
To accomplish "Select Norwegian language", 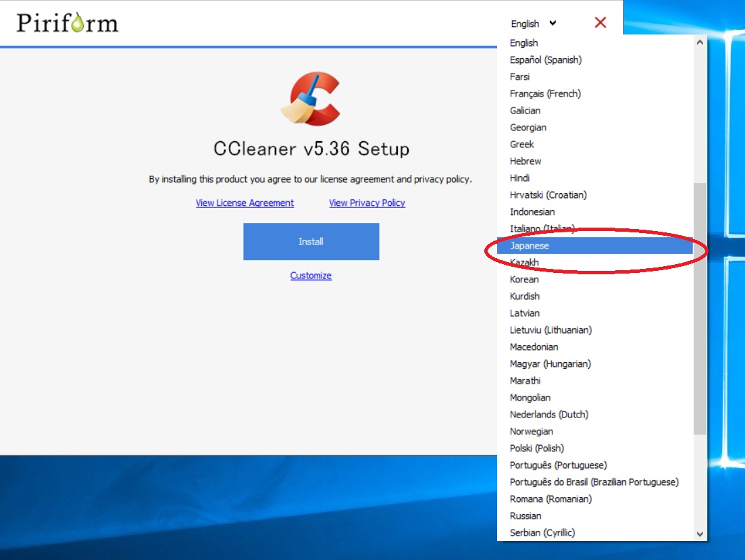I will pyautogui.click(x=595, y=431).
